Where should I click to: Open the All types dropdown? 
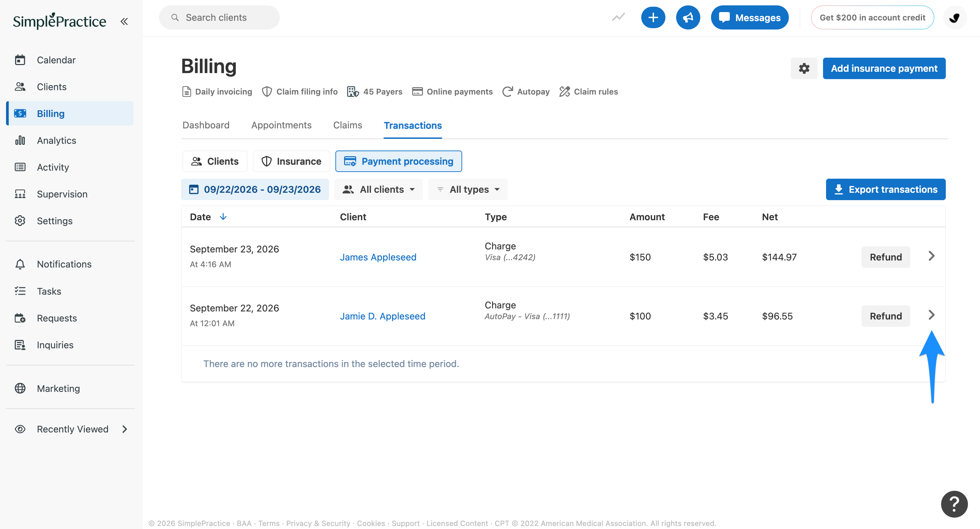coord(468,189)
